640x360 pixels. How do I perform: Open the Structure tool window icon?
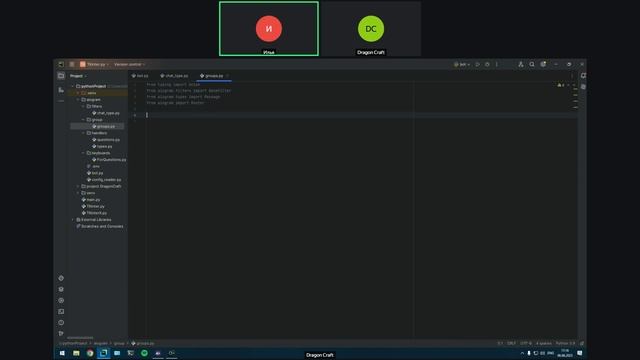[61, 89]
